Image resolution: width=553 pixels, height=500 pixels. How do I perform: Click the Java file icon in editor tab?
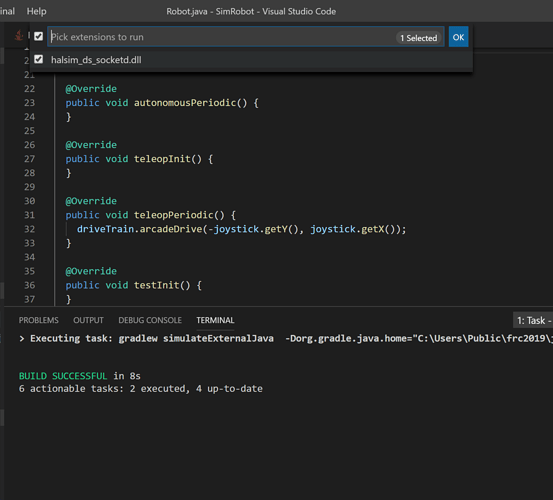click(19, 35)
